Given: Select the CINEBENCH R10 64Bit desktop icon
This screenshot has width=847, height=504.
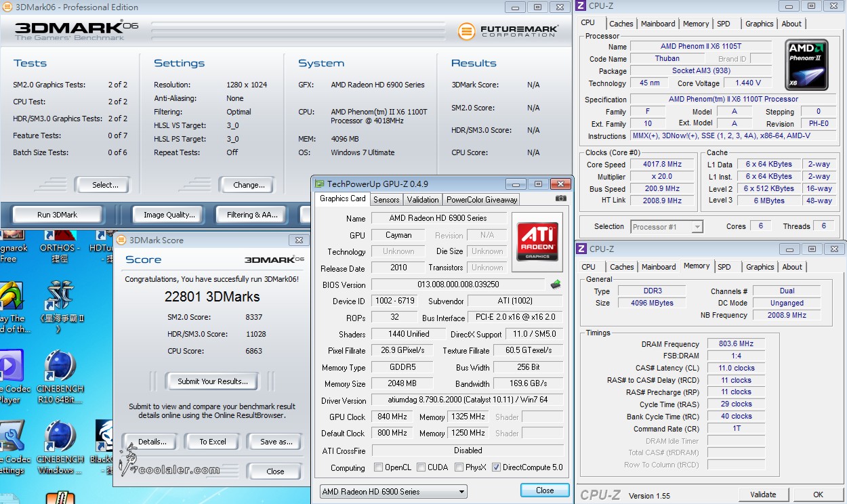Looking at the screenshot, I should 61,377.
